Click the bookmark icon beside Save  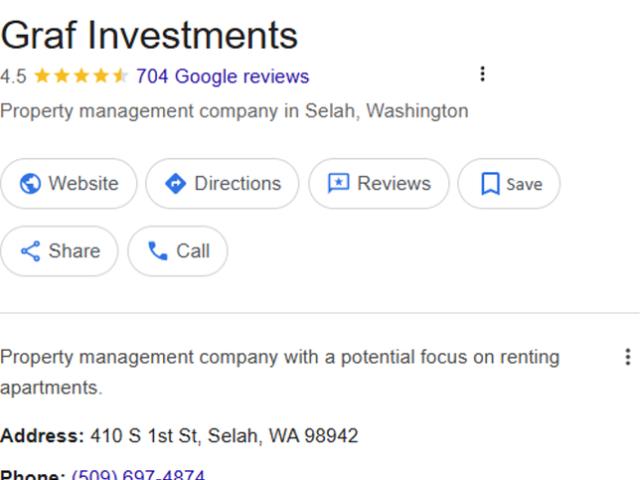pos(490,184)
